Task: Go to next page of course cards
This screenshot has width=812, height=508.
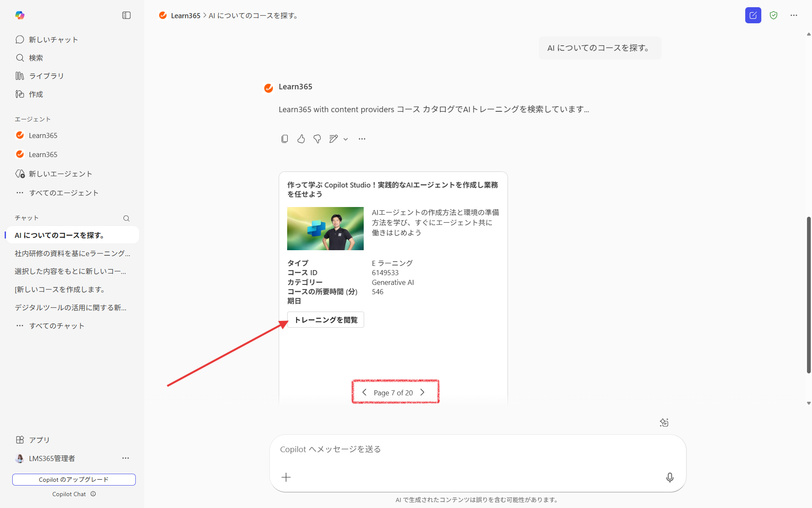Action: tap(422, 392)
